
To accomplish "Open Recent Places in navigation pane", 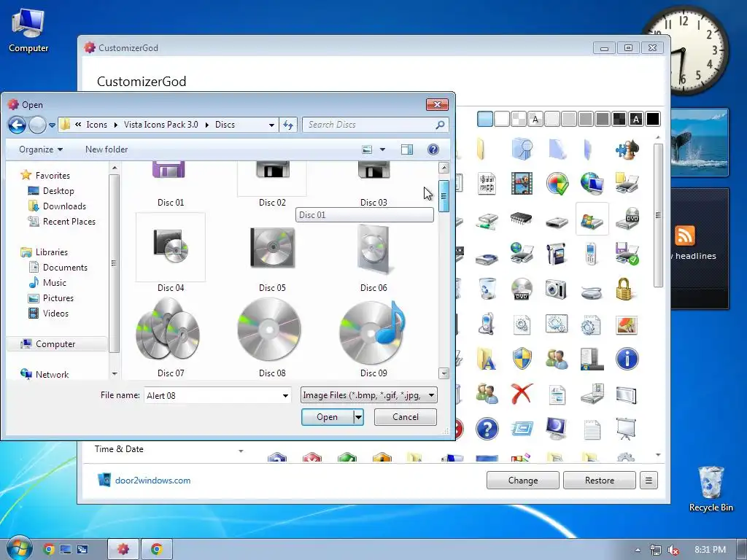I will [x=69, y=222].
